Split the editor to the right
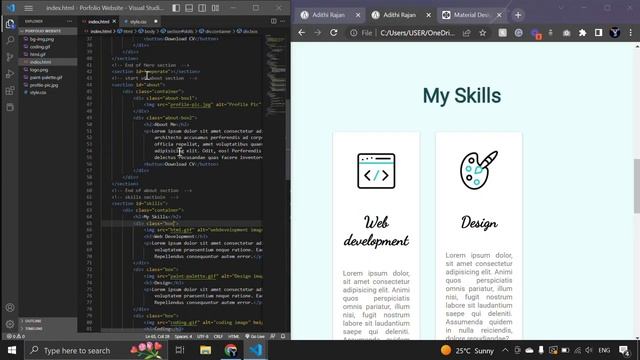The image size is (640, 360). (273, 21)
